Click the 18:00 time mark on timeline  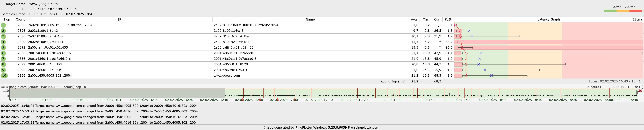493,100
